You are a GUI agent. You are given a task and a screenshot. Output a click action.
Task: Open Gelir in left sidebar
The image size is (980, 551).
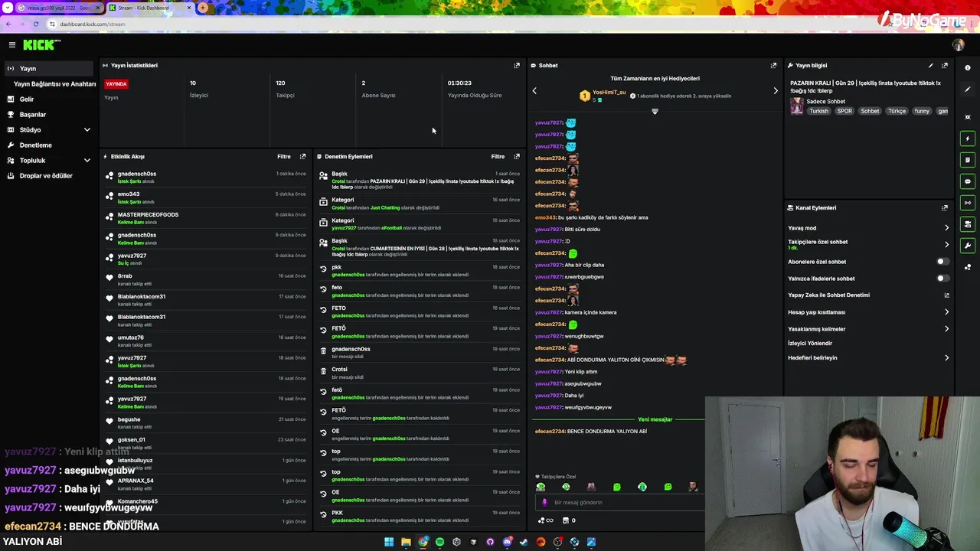27,99
